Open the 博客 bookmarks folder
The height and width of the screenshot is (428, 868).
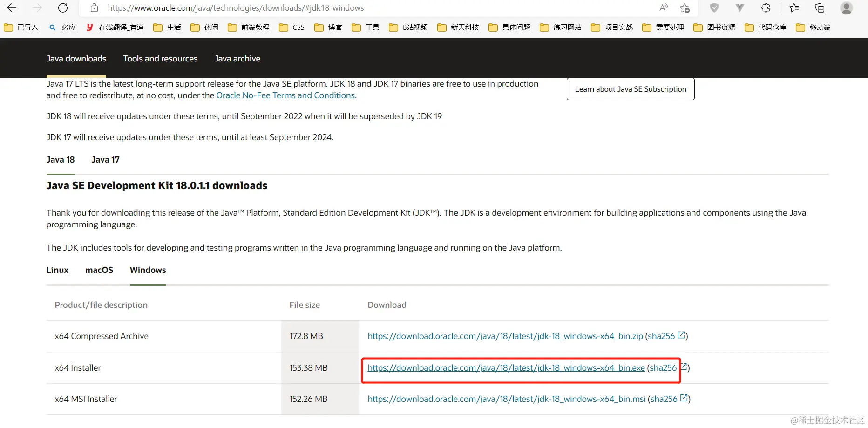328,27
